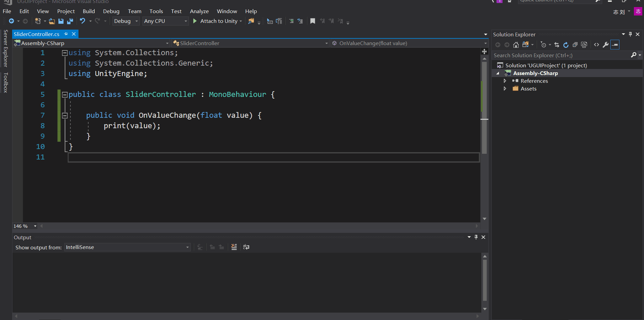Open the Tools menu
The image size is (644, 320).
(156, 11)
